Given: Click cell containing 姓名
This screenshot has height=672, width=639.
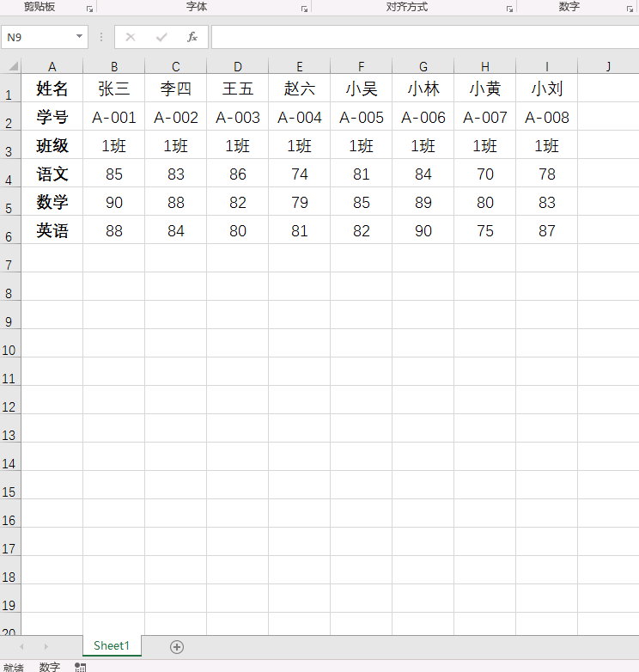Looking at the screenshot, I should click(52, 89).
